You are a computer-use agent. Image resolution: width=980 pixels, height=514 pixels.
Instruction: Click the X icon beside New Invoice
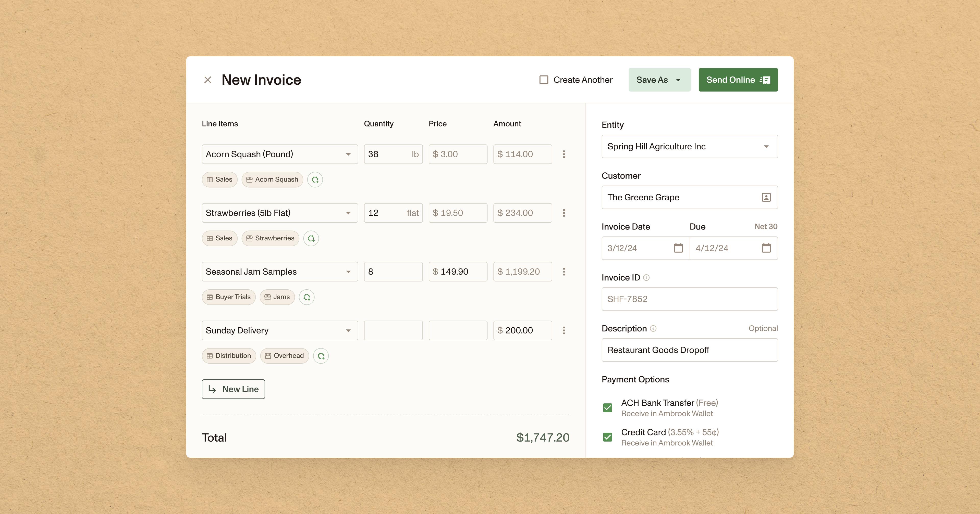pos(207,80)
